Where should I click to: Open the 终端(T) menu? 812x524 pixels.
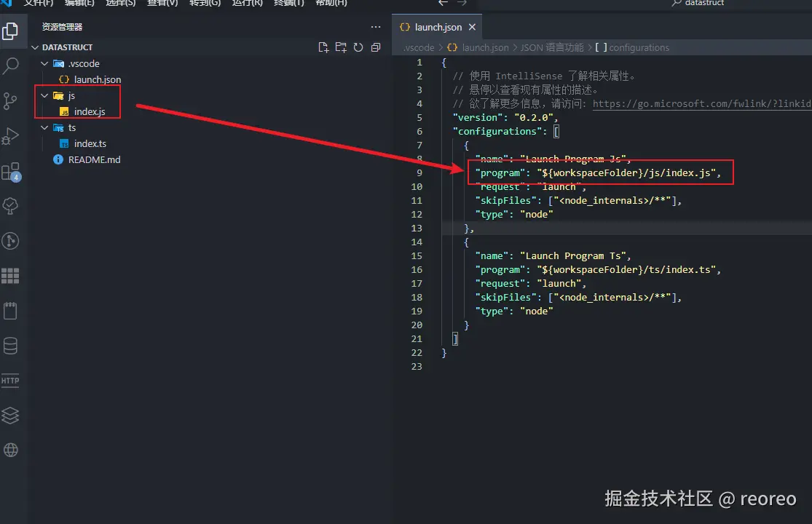(289, 3)
